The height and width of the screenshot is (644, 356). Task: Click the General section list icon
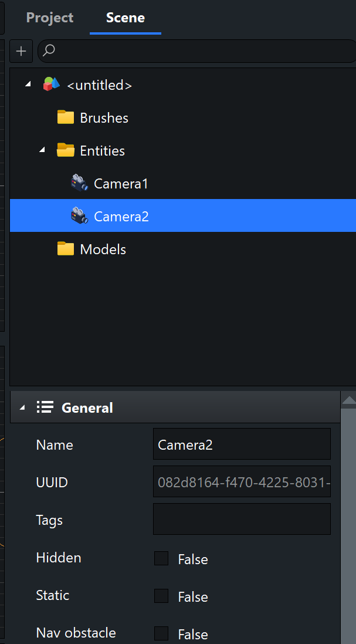45,407
